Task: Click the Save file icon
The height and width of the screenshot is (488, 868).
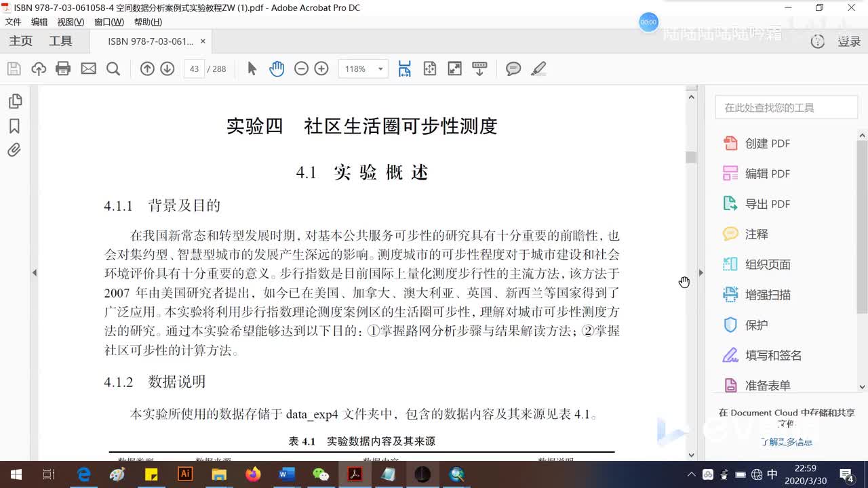Action: pos(14,68)
